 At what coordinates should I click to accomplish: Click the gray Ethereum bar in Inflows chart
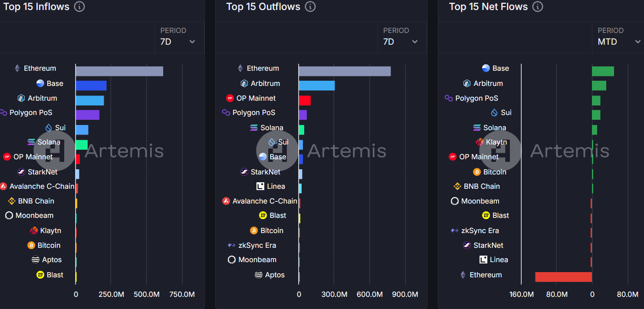[119, 71]
